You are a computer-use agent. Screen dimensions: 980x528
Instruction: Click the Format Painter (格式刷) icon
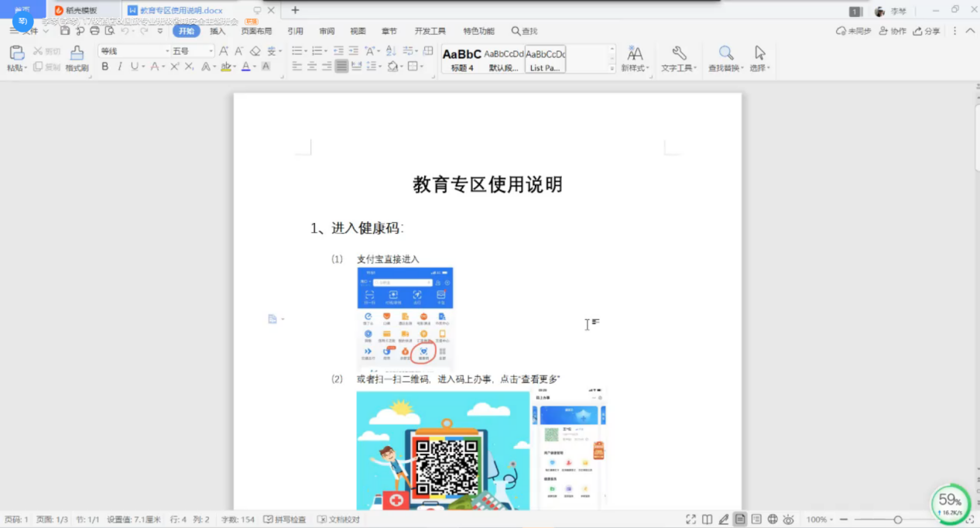click(x=77, y=53)
